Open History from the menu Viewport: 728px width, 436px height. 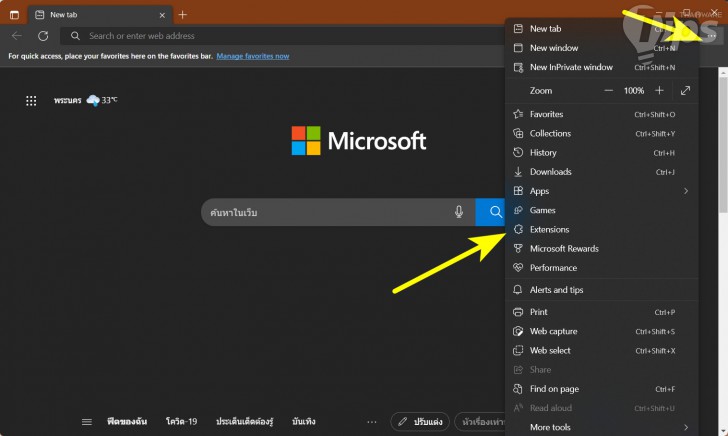[602, 153]
